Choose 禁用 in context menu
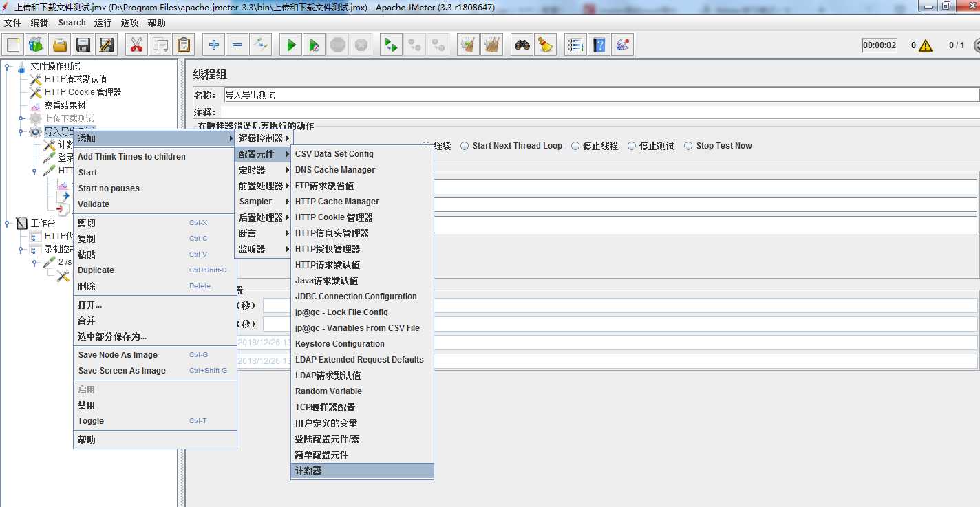This screenshot has width=980, height=507. [155, 406]
